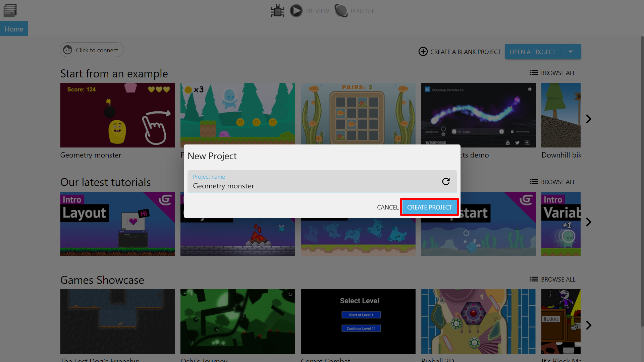Scroll right on example games carousel
Screen dimensions: 644x362
(589, 118)
